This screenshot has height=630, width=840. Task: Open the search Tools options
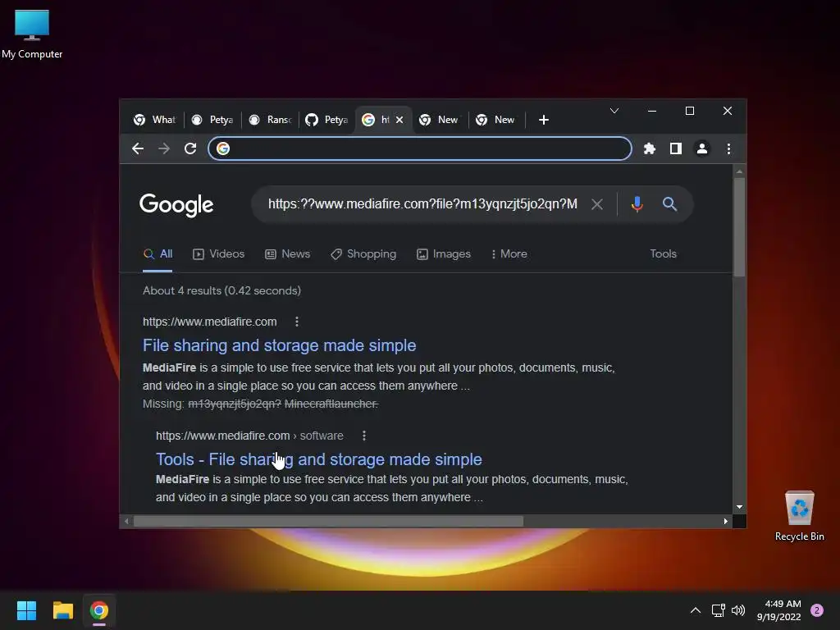(x=663, y=254)
